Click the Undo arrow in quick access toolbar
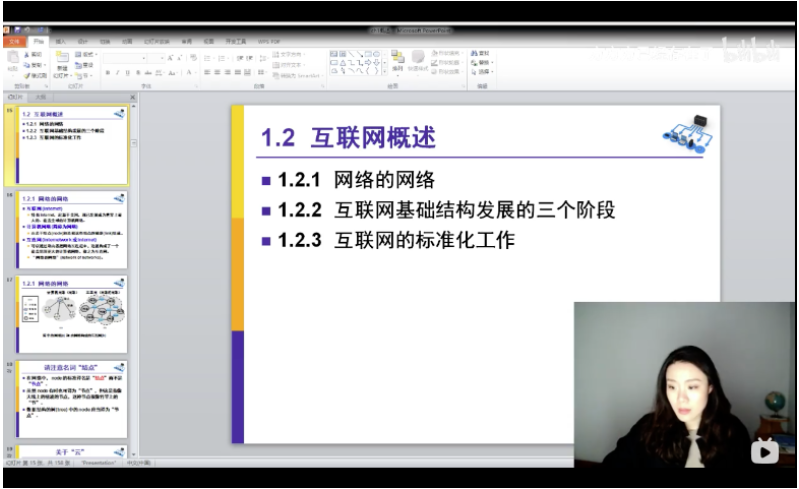The width and height of the screenshot is (799, 489). (27, 30)
